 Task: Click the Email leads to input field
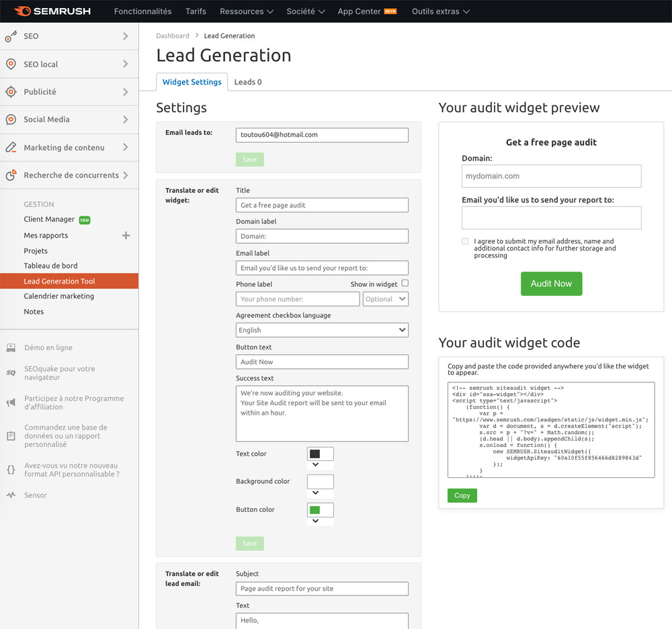(322, 135)
